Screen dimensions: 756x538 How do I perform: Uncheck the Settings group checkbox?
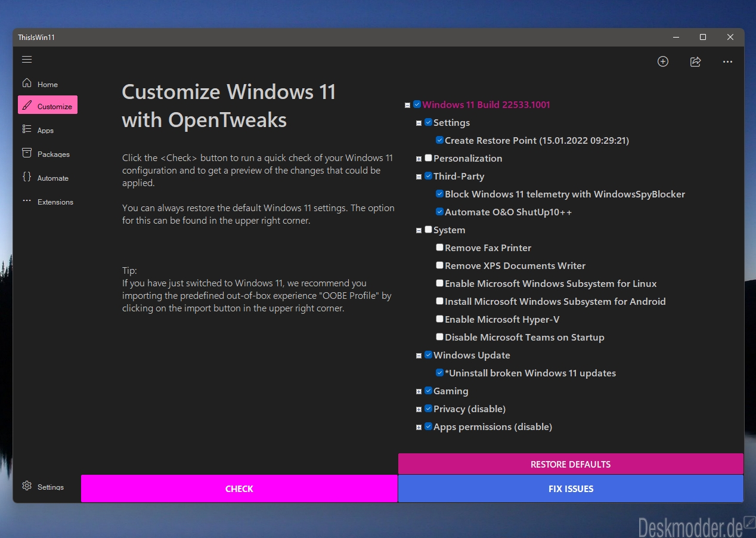tap(428, 122)
